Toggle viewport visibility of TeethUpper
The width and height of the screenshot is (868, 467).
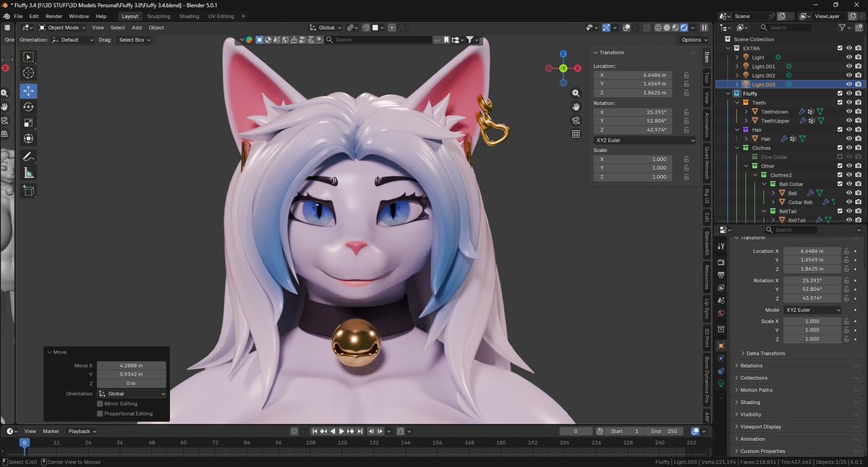click(848, 120)
